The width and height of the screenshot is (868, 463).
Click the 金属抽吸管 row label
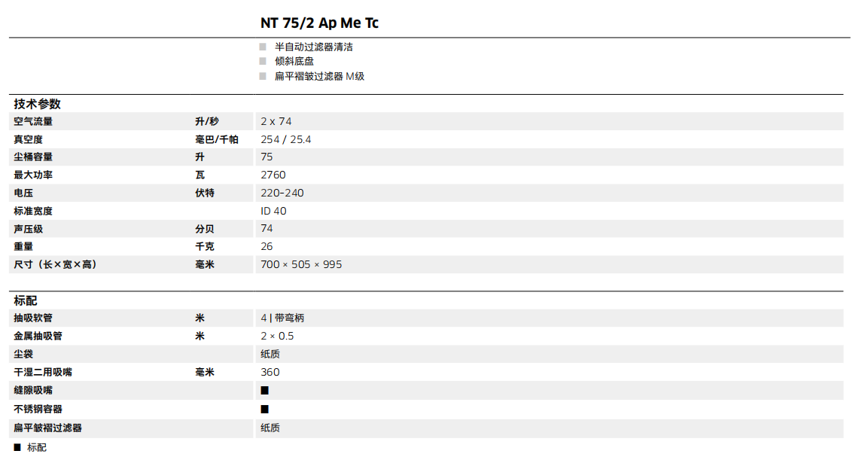point(38,336)
